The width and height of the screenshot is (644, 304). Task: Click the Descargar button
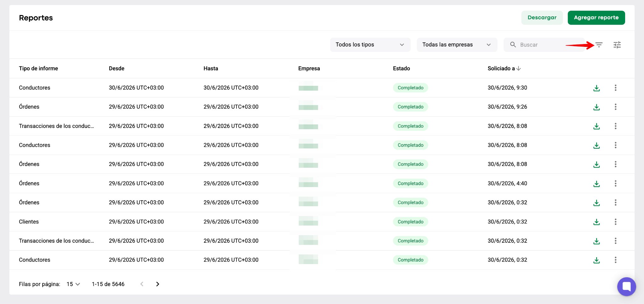[x=542, y=18]
